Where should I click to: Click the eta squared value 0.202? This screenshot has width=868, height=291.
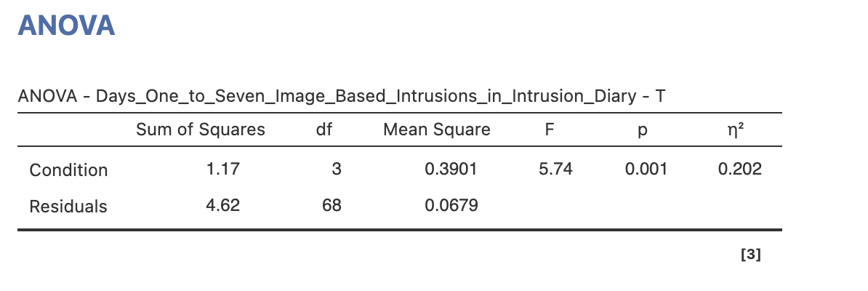click(740, 169)
